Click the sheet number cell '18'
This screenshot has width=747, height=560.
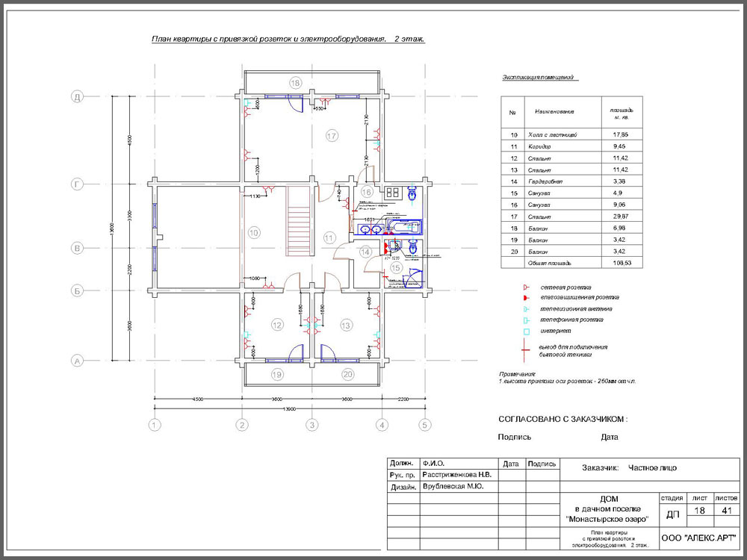[699, 510]
